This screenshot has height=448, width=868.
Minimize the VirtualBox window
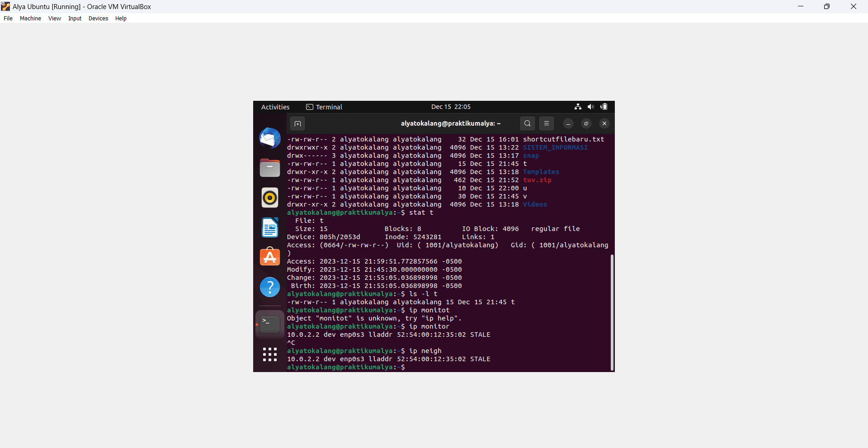click(x=801, y=6)
